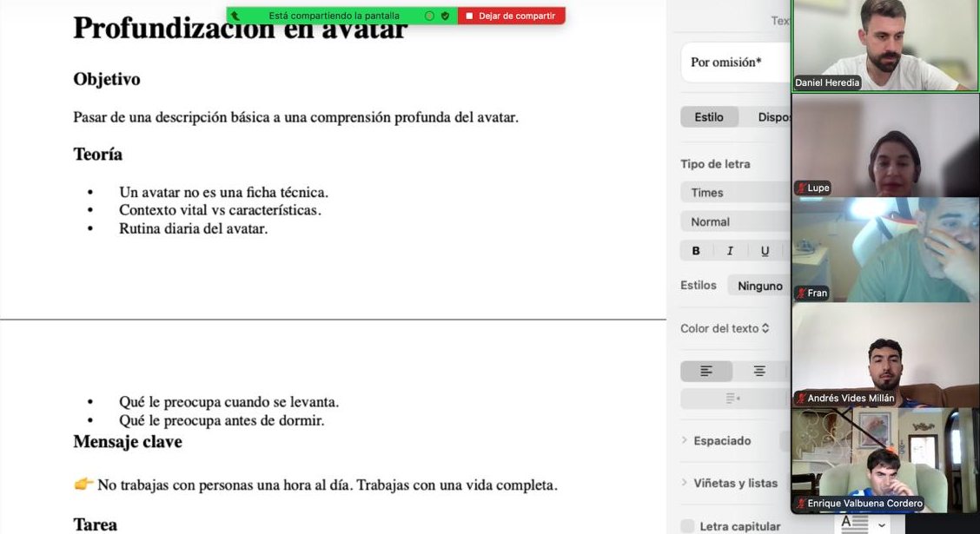Click Enrique Valbuena Cordero's muted mic icon

801,503
